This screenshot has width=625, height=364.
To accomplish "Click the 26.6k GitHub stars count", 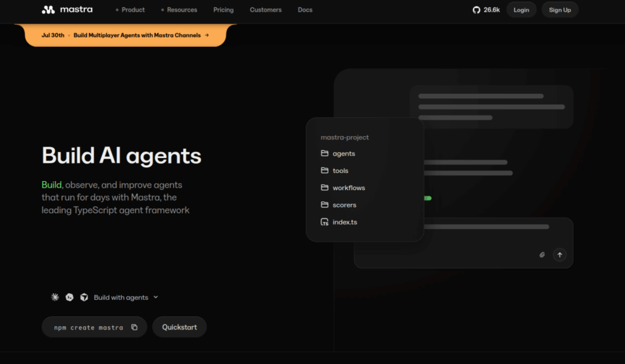I will tap(491, 10).
